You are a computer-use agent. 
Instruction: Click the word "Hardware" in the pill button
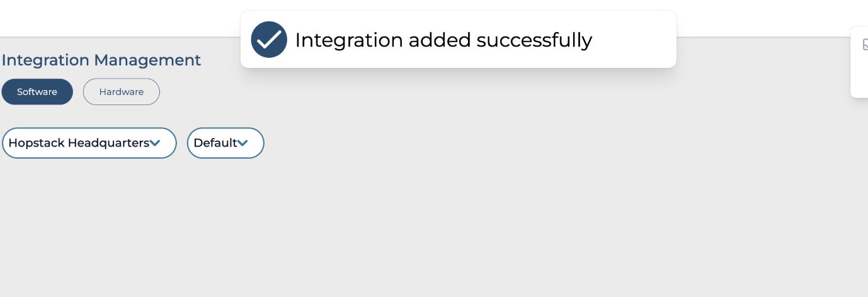(x=122, y=92)
